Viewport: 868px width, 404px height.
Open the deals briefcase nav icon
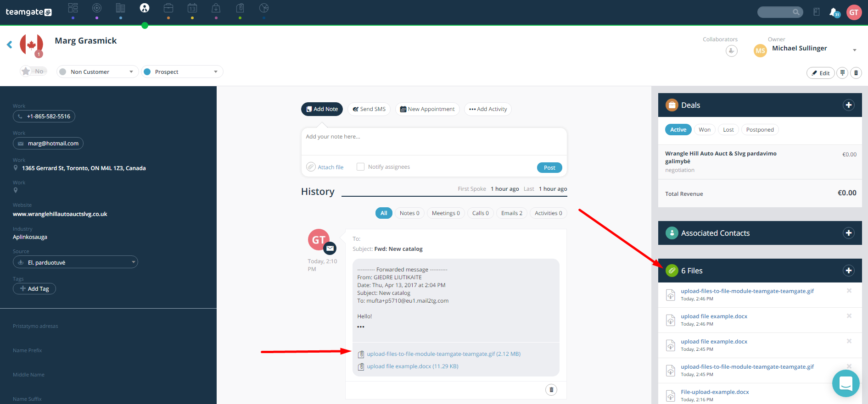point(168,8)
